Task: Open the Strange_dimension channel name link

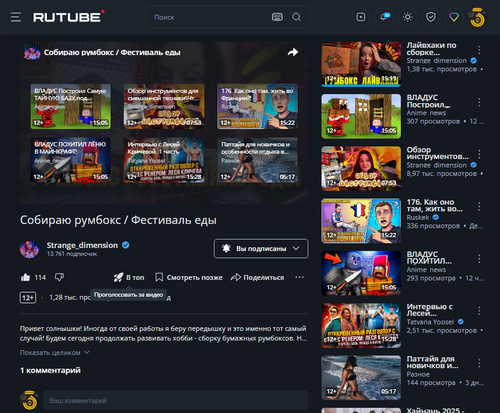Action: 82,245
